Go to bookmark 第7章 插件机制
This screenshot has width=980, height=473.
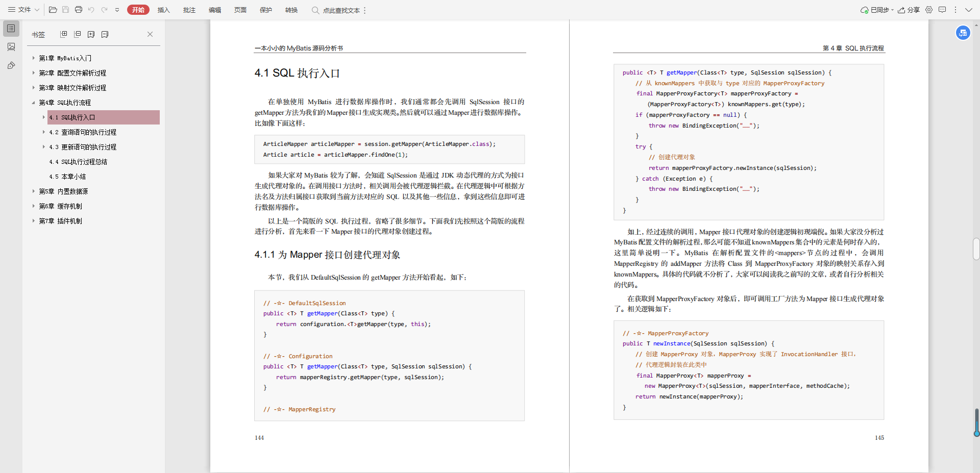pyautogui.click(x=60, y=221)
